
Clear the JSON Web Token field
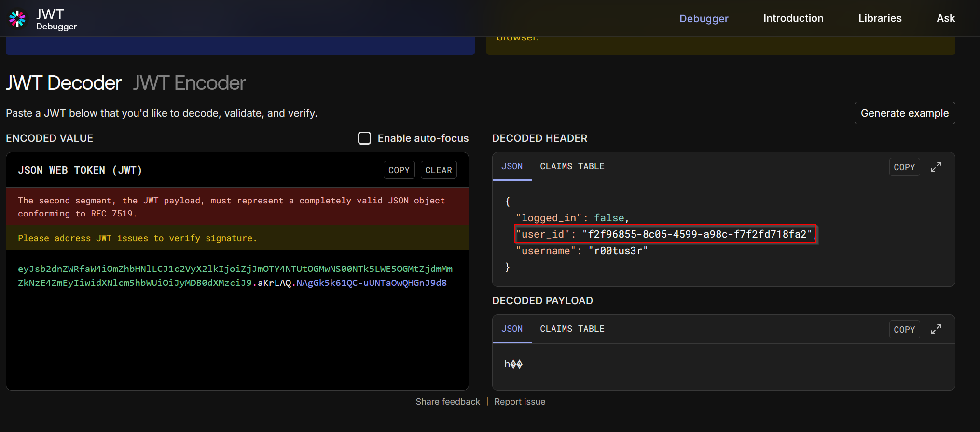(438, 170)
